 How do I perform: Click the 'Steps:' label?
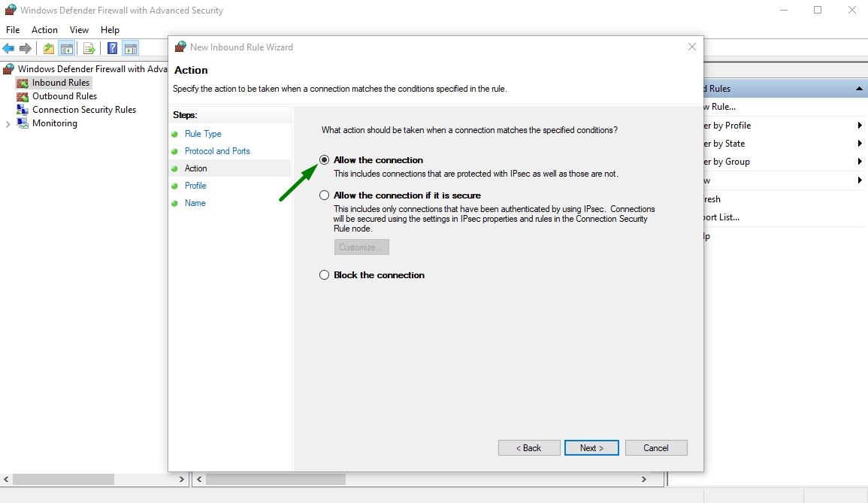point(185,115)
